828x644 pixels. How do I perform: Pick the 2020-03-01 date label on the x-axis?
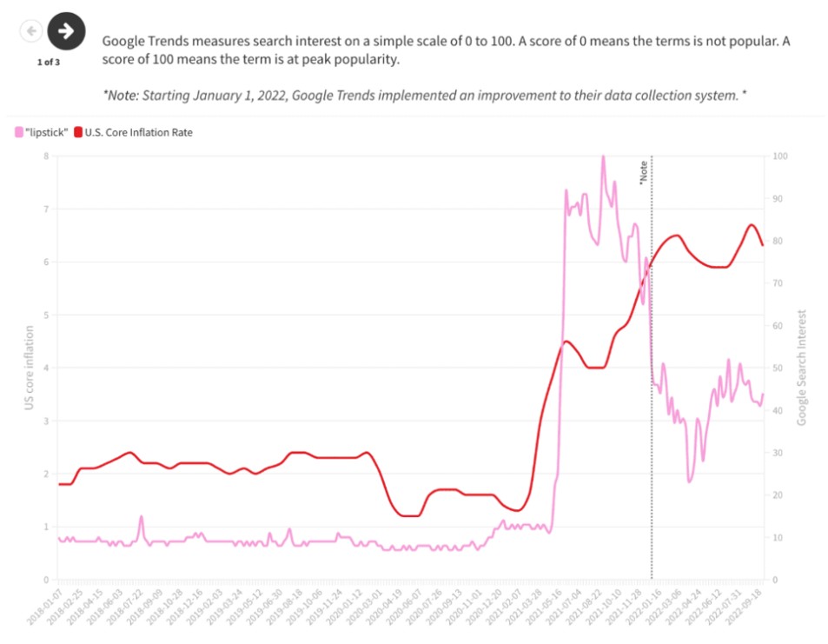[x=367, y=601]
